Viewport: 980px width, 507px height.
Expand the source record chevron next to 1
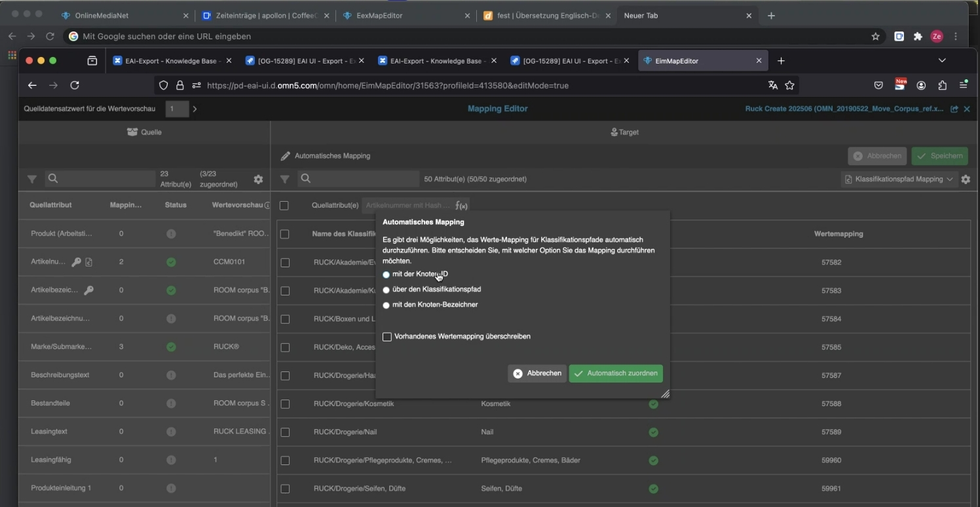pyautogui.click(x=195, y=109)
